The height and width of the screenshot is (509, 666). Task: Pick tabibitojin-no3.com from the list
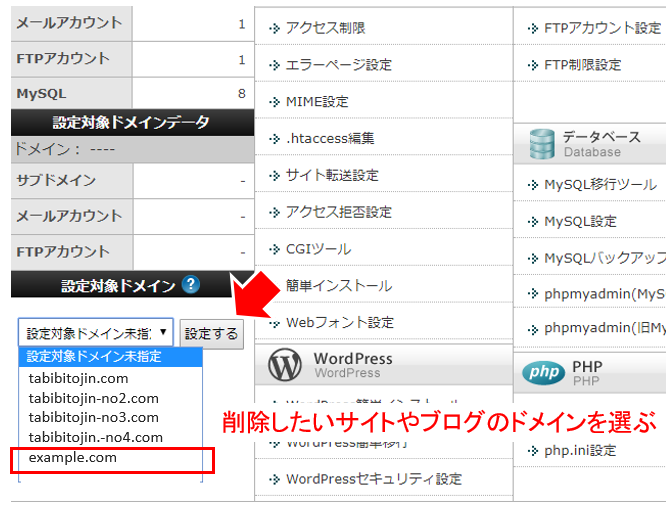tap(93, 418)
